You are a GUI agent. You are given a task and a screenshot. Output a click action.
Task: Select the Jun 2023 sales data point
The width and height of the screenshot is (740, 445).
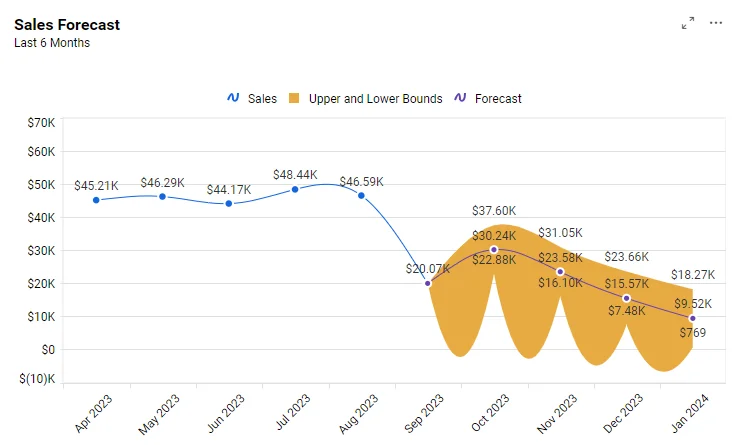(229, 203)
